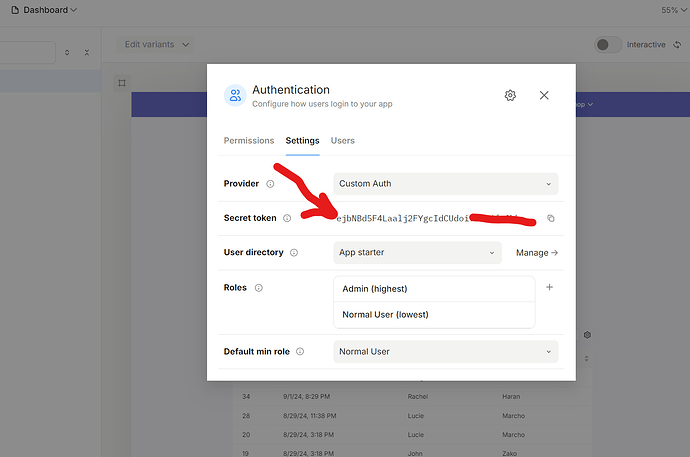Switch to the Permissions tab
Image resolution: width=690 pixels, height=457 pixels.
[249, 141]
